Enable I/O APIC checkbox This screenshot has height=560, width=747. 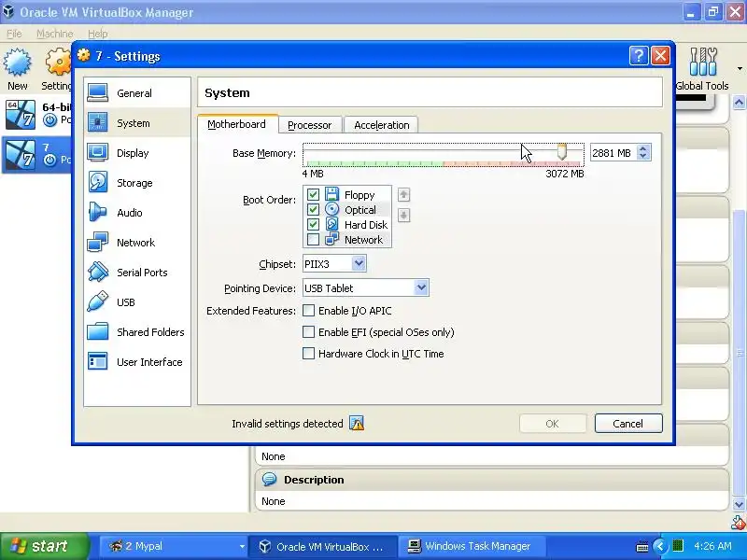click(x=309, y=311)
